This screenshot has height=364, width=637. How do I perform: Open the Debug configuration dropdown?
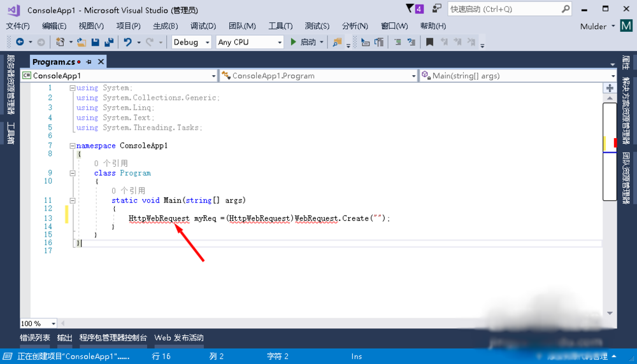coord(192,42)
